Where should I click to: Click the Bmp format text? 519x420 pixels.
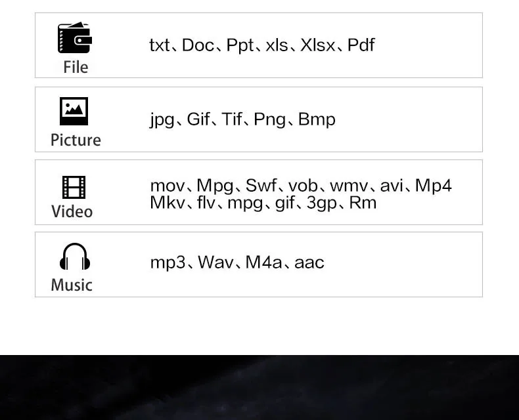[x=317, y=119]
